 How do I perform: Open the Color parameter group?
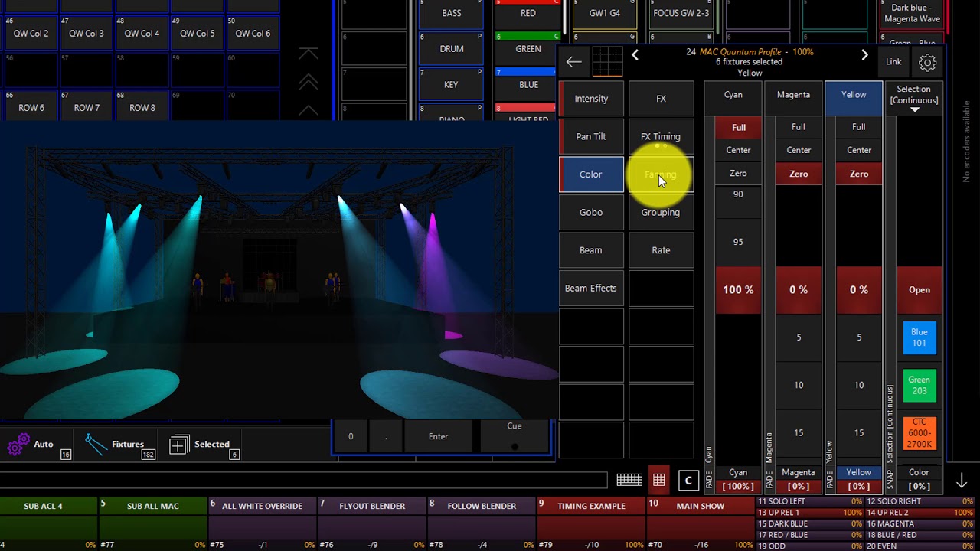tap(591, 174)
